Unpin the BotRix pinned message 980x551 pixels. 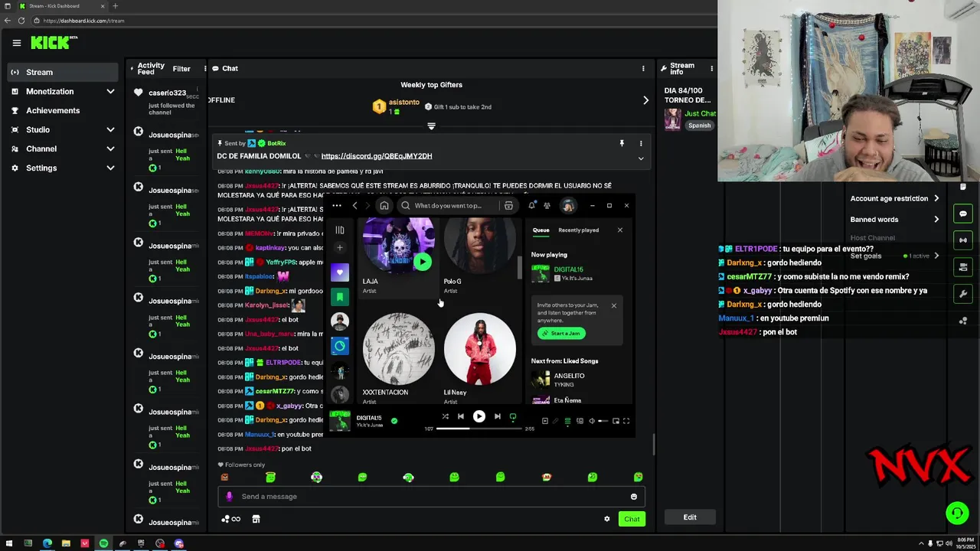pos(622,143)
